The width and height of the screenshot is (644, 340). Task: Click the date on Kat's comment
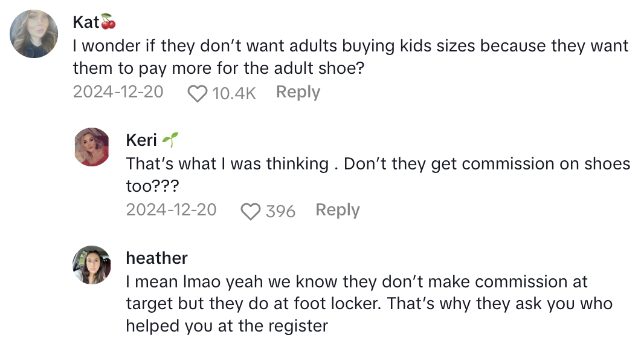118,93
